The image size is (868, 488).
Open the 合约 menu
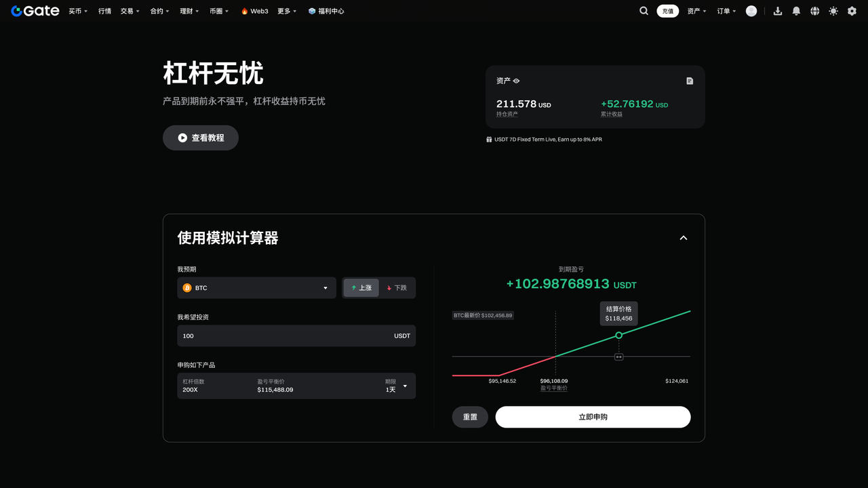tap(159, 11)
